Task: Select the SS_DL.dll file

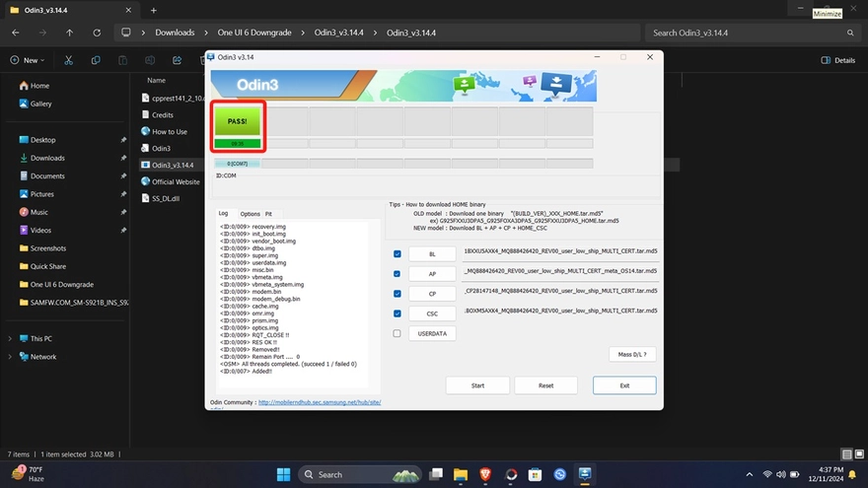Action: click(x=161, y=198)
